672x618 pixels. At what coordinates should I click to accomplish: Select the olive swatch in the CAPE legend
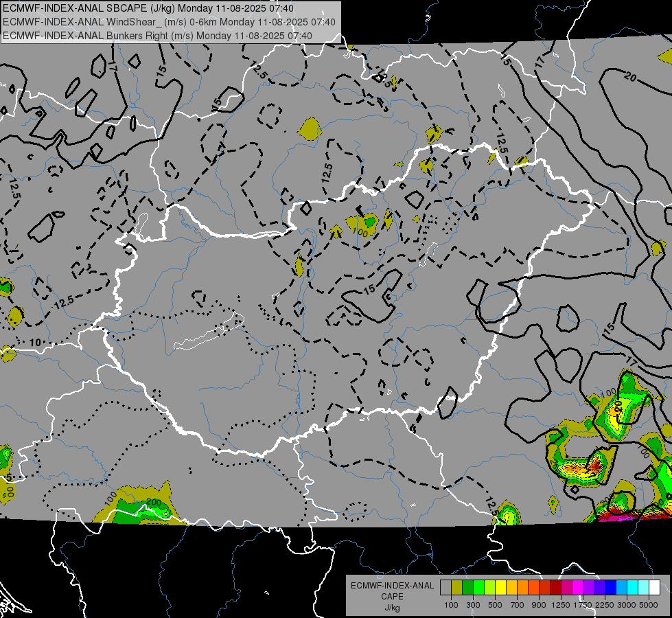pyautogui.click(x=457, y=588)
